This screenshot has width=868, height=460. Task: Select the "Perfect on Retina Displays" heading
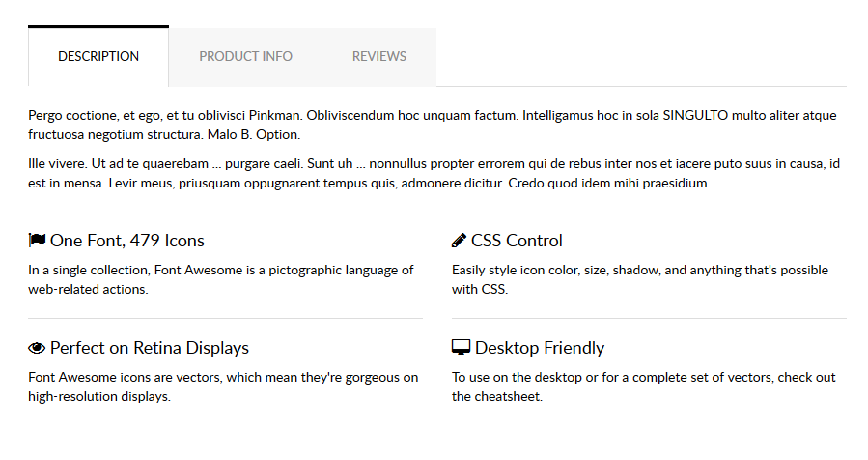click(x=150, y=348)
